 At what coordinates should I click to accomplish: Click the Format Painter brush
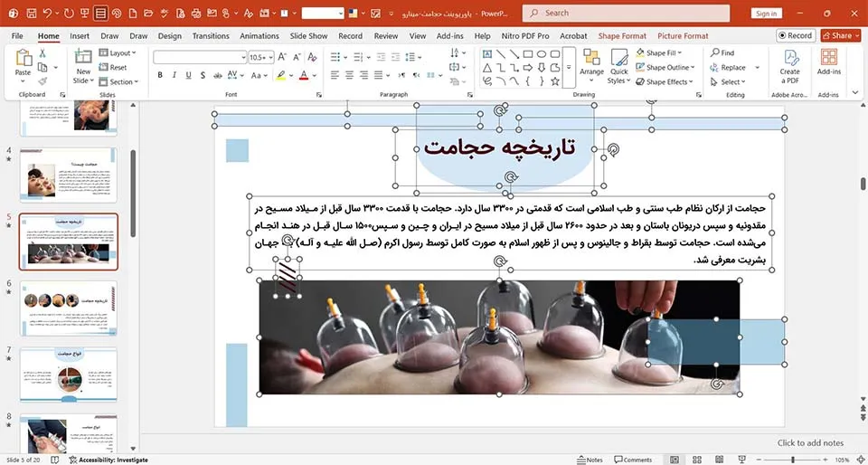pyautogui.click(x=42, y=81)
